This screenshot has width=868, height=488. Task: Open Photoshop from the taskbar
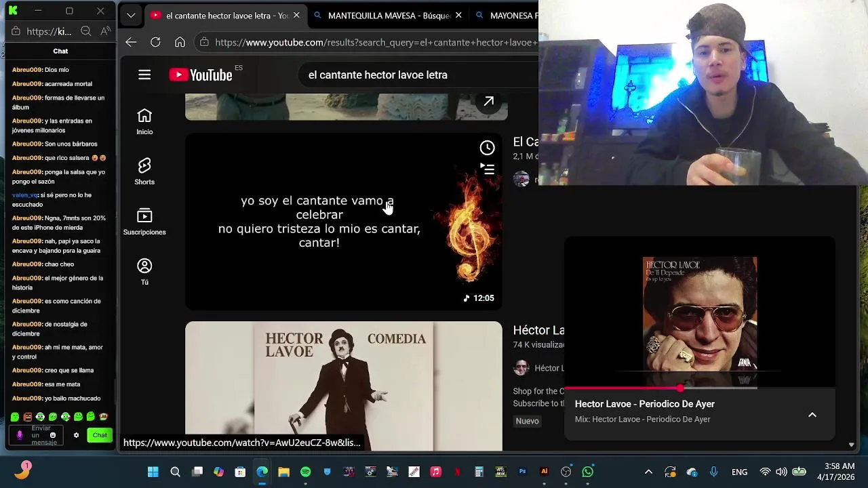(x=522, y=472)
